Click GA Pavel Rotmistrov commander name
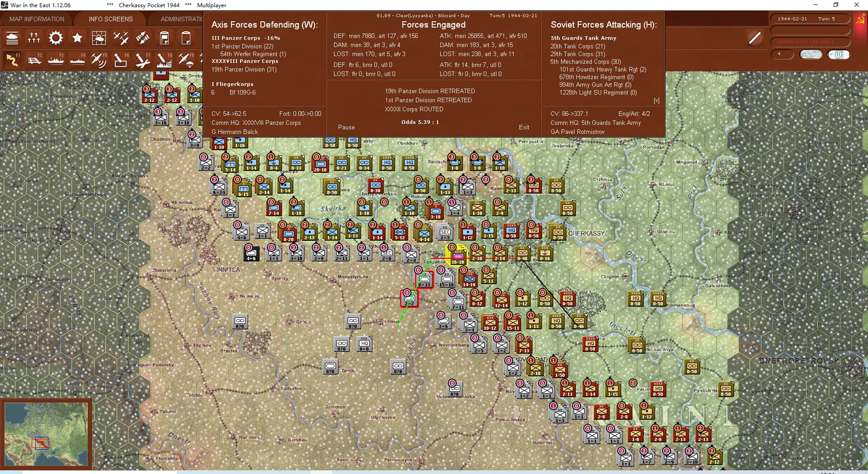 (577, 132)
